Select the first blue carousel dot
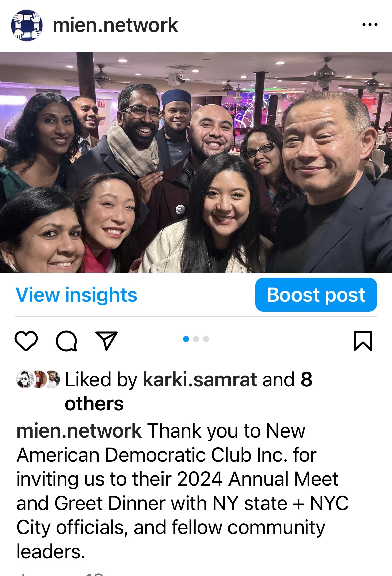 click(x=186, y=339)
